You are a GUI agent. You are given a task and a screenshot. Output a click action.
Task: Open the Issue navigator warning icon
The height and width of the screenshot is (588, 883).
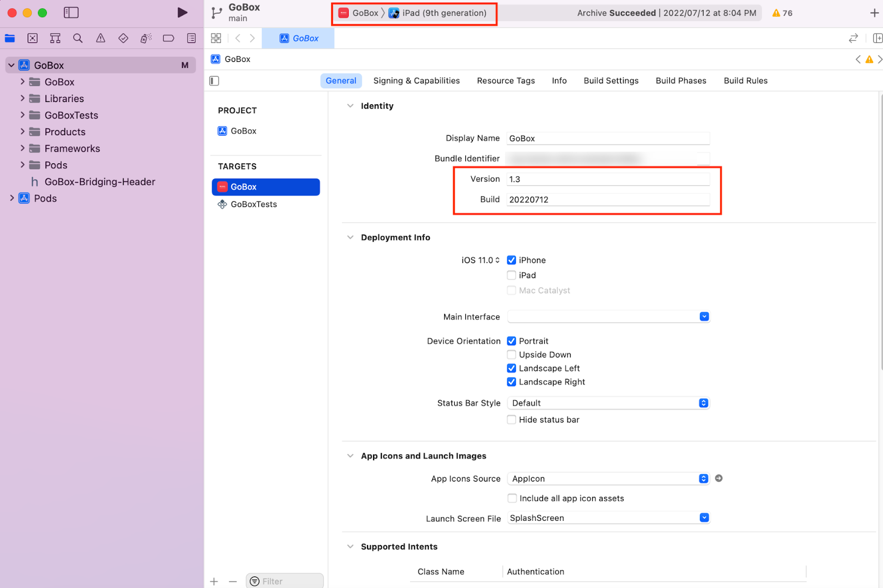tap(100, 38)
